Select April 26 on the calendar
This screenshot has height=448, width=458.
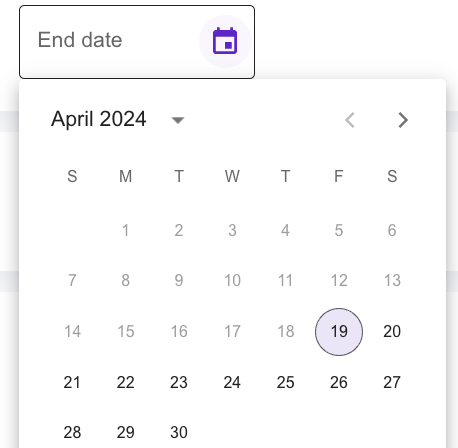[x=339, y=382]
